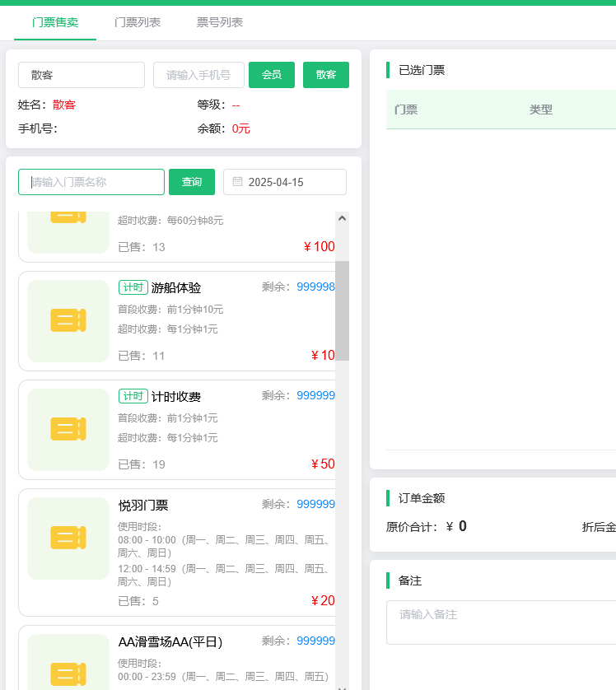Screen dimensions: 616x690
Task: Click 超时收费: 每60分钟8元 text
Action: (x=170, y=221)
